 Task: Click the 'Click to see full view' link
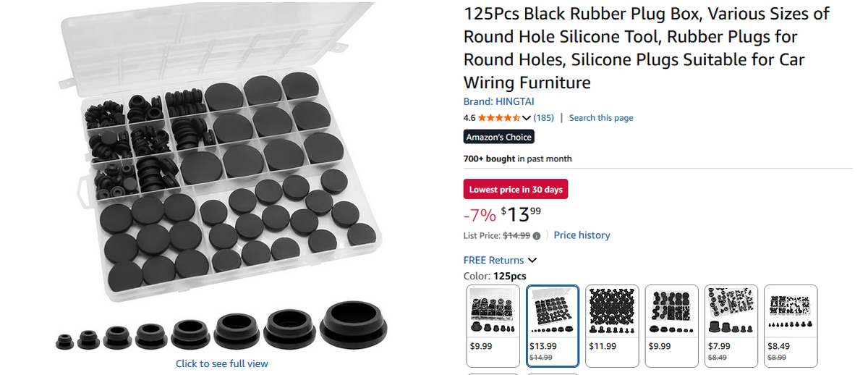(x=221, y=363)
